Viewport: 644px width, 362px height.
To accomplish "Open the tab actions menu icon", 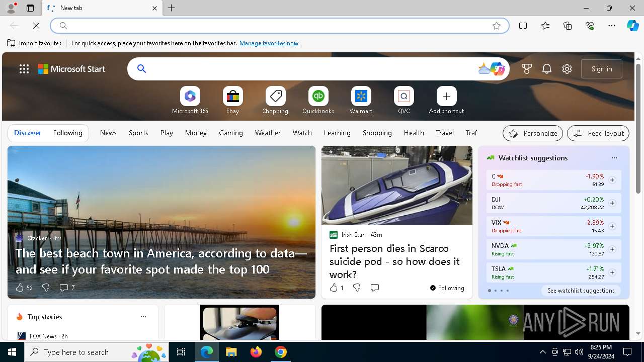I will (30, 8).
